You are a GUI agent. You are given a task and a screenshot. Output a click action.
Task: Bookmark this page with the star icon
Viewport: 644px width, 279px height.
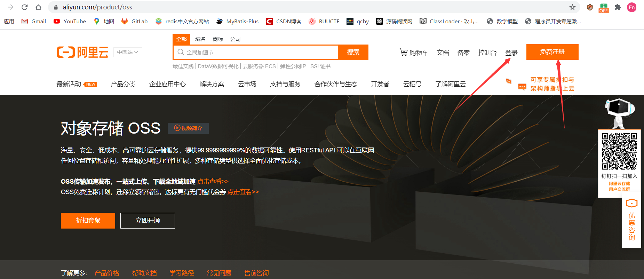pyautogui.click(x=572, y=7)
